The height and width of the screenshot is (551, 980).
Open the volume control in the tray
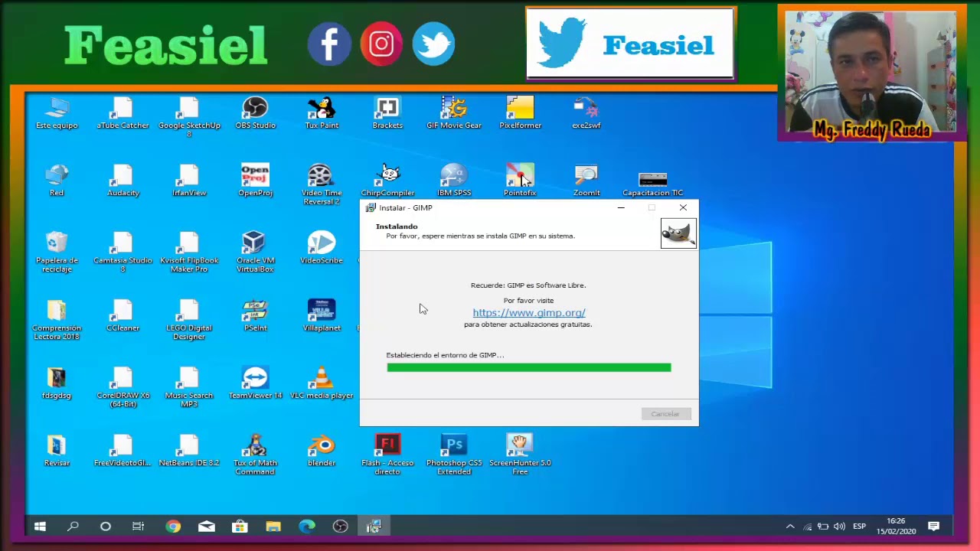coord(839,527)
